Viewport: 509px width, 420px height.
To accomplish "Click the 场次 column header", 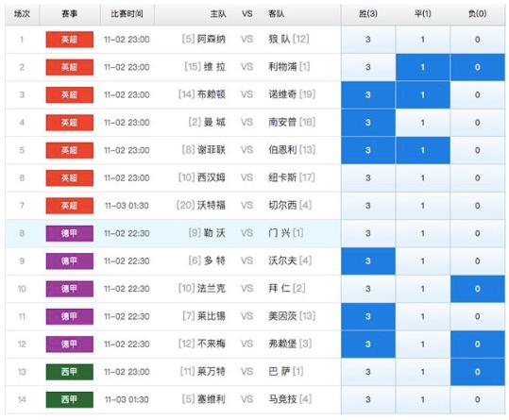I will pyautogui.click(x=22, y=14).
